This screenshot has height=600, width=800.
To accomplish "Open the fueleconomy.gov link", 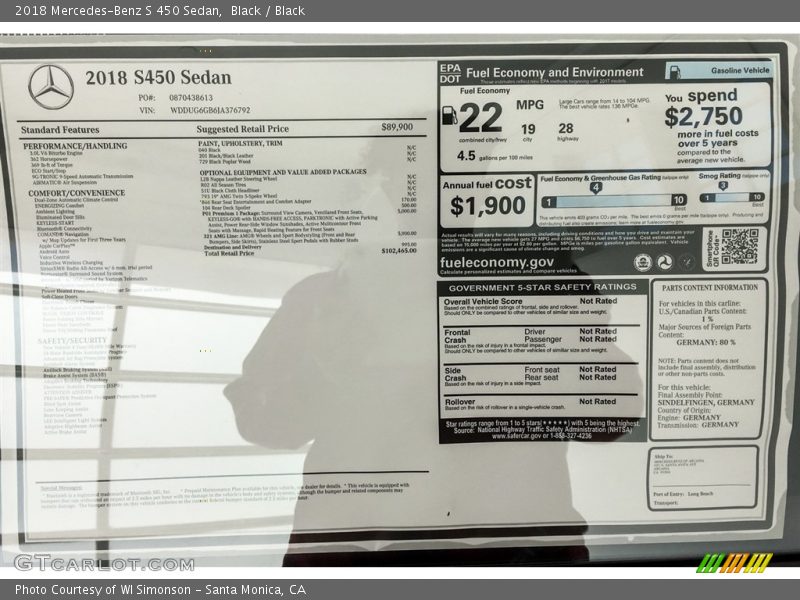I will (x=496, y=262).
